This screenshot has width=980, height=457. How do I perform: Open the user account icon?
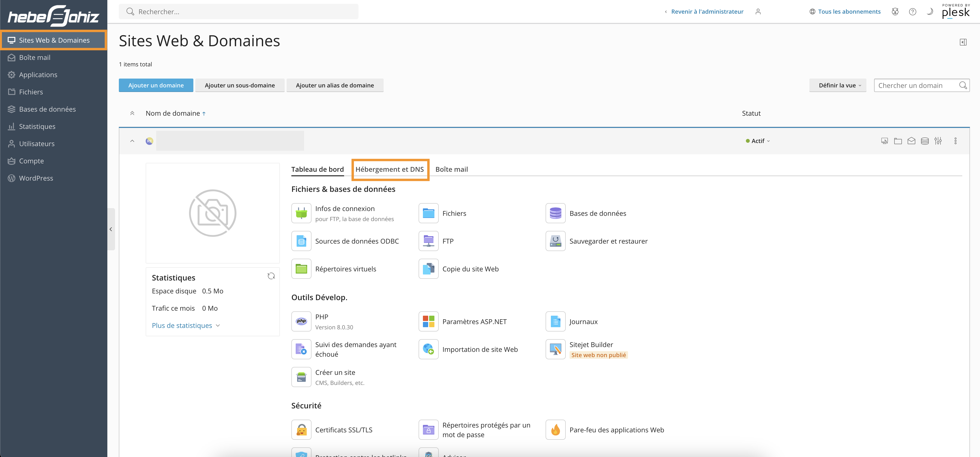758,11
